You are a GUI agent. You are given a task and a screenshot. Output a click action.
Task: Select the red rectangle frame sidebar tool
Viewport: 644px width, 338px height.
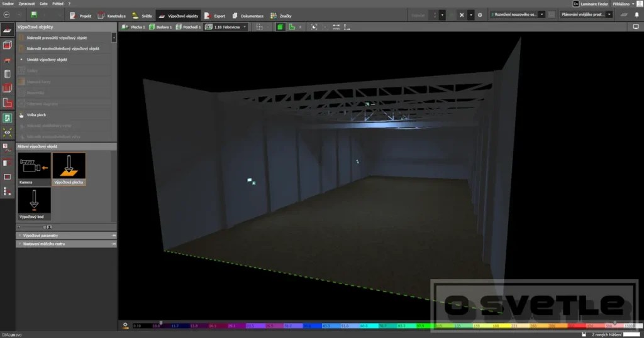click(x=7, y=177)
